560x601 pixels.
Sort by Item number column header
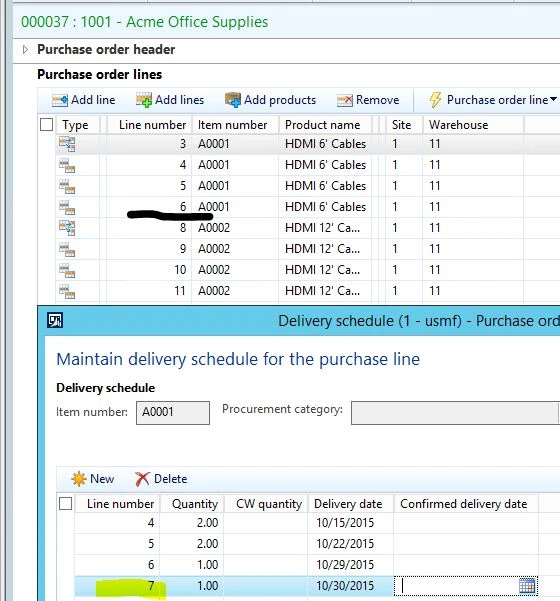pos(235,125)
